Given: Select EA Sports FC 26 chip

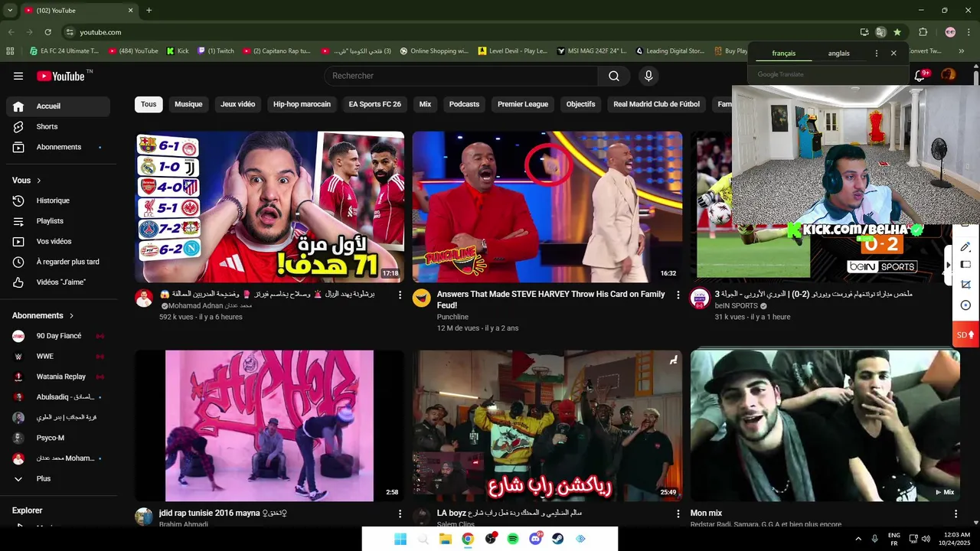Looking at the screenshot, I should 375,104.
